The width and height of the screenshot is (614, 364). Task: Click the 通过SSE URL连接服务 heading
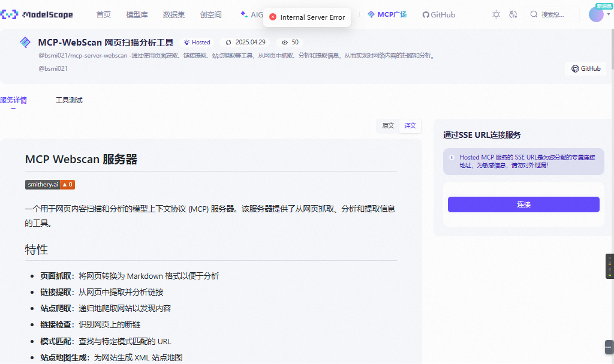tap(482, 135)
